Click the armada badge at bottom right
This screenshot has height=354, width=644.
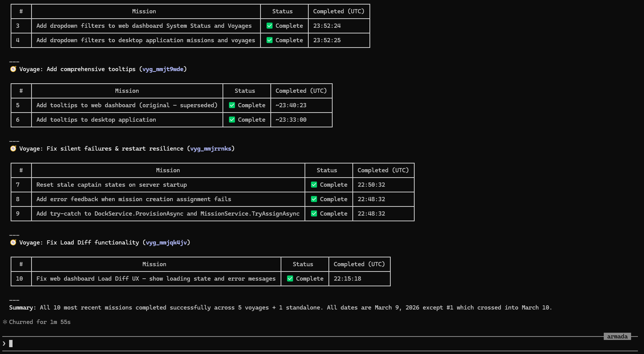tap(617, 336)
